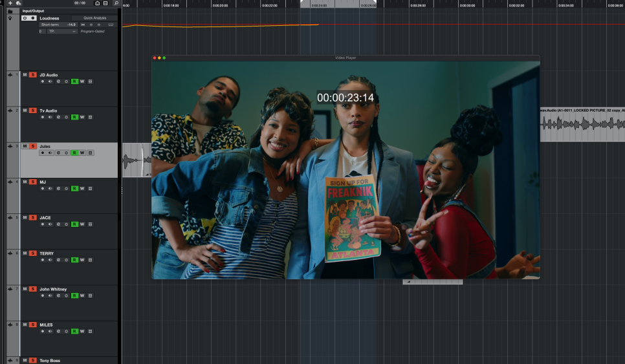Image resolution: width=625 pixels, height=364 pixels.
Task: Collapse the Input/Output folder
Action: tap(10, 11)
